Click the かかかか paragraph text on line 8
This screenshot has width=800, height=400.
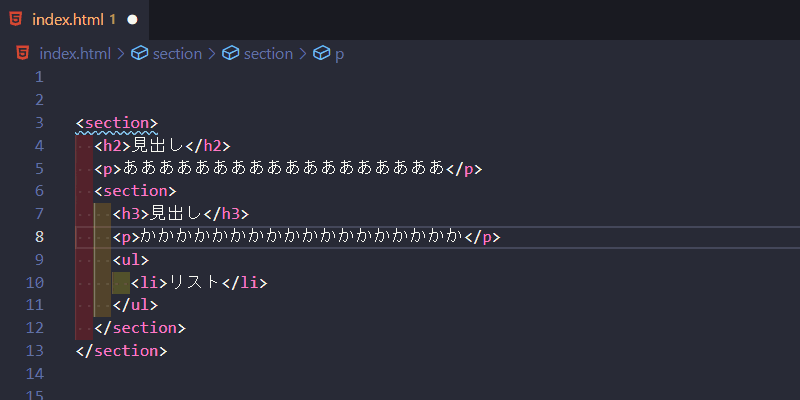302,236
